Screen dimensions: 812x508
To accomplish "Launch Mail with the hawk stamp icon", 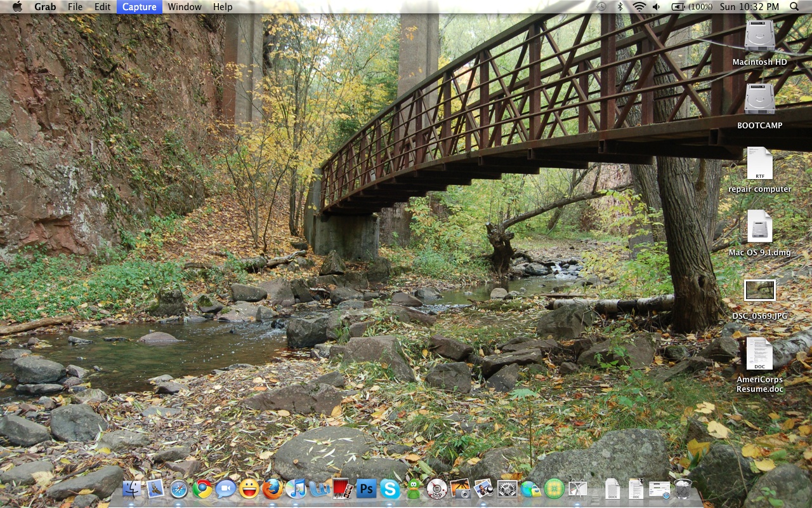I will point(156,488).
